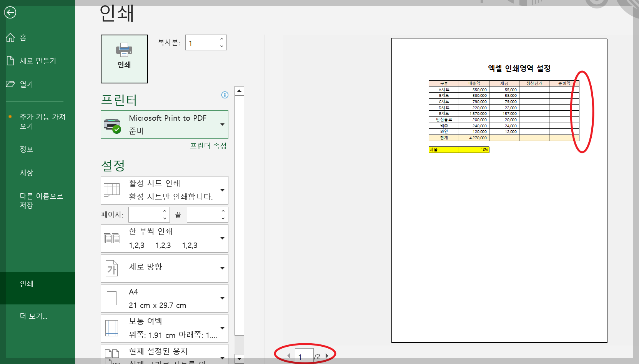Increase copies with the up stepper arrow
Image resolution: width=639 pixels, height=364 pixels.
(221, 38)
